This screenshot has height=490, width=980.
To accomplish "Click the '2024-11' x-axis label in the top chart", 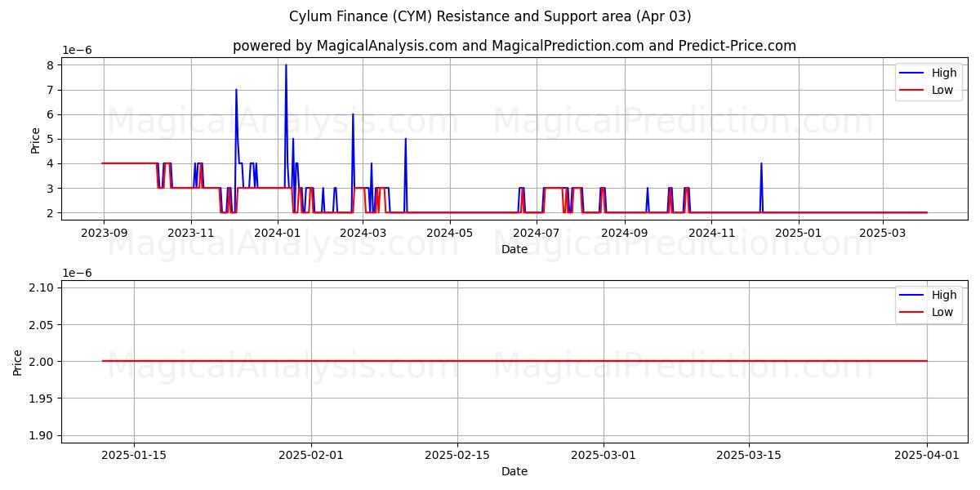I will 711,234.
